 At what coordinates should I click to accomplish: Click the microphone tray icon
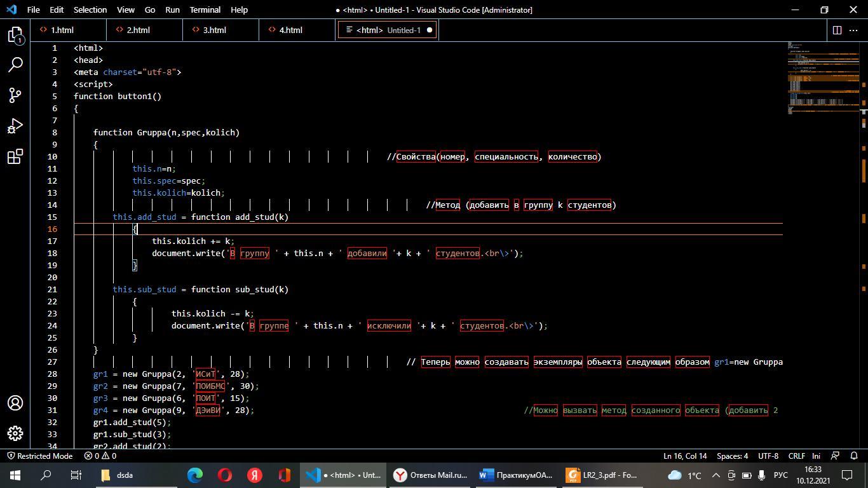761,475
